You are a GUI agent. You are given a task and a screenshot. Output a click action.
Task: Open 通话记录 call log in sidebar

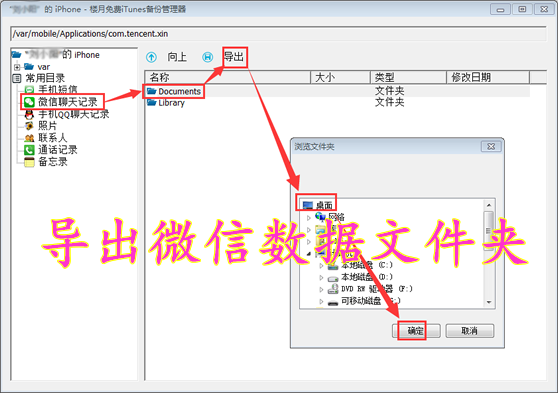[58, 150]
